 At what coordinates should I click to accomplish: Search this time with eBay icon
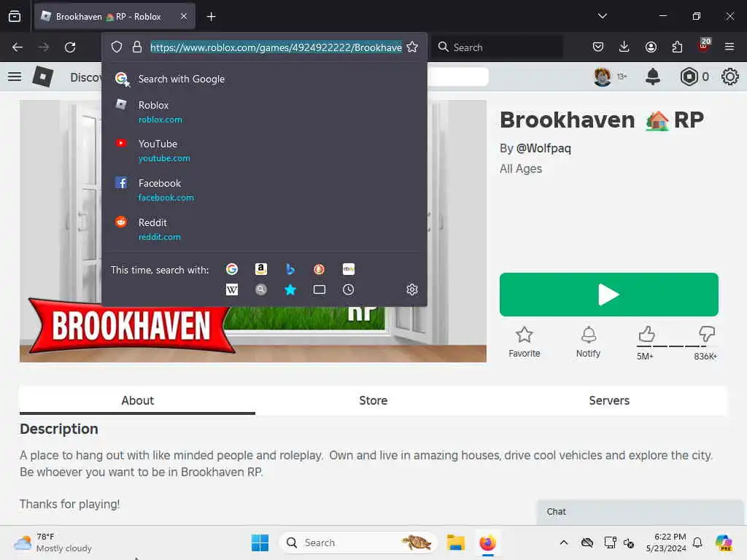348,269
